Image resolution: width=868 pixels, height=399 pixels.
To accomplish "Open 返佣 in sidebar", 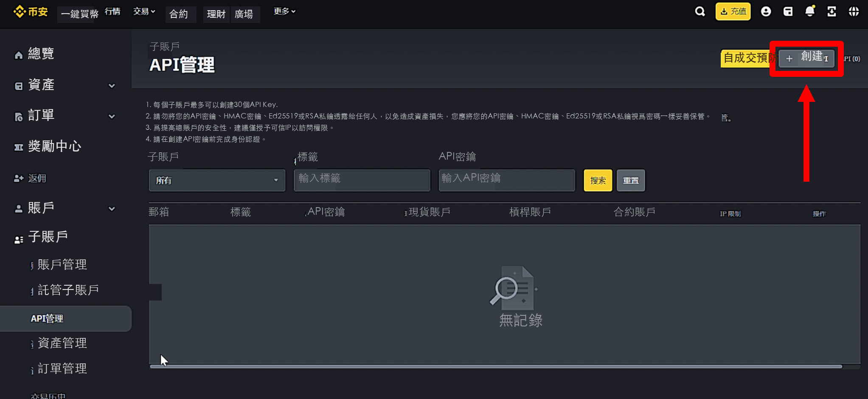I will 37,178.
